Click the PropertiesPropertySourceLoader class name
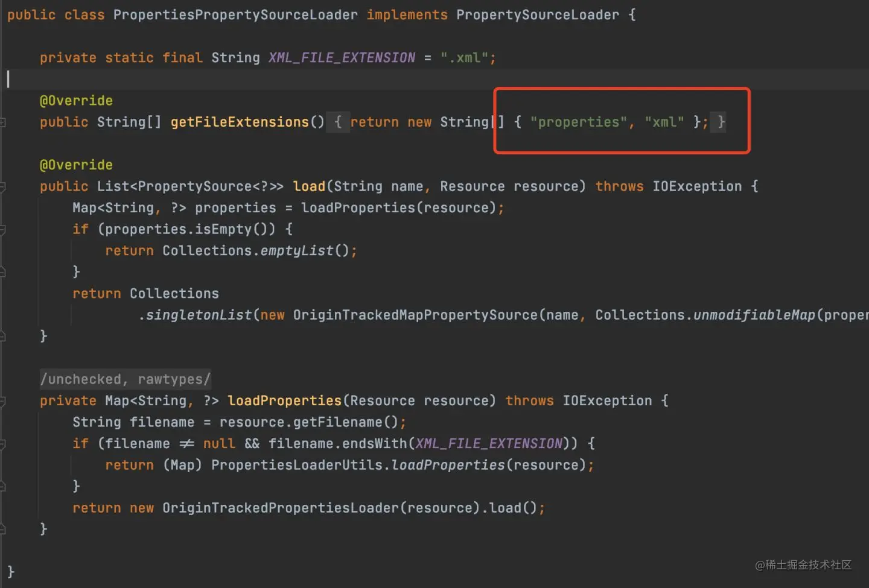869x588 pixels. click(235, 14)
